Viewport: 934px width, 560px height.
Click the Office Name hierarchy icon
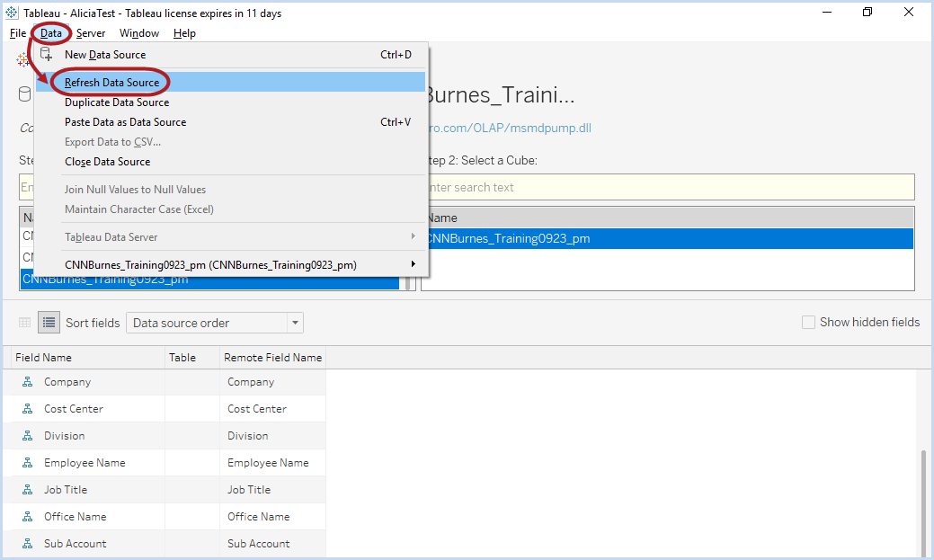point(27,517)
